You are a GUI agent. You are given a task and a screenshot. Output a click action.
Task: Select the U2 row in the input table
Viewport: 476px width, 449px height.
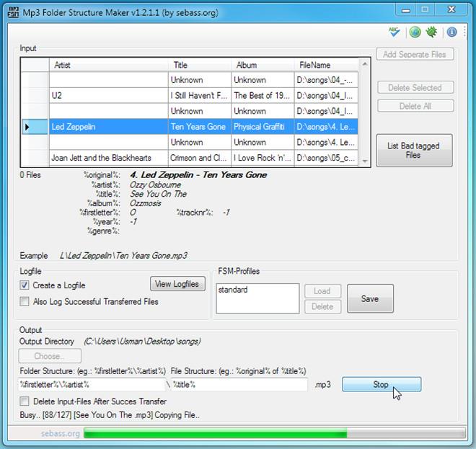point(108,96)
